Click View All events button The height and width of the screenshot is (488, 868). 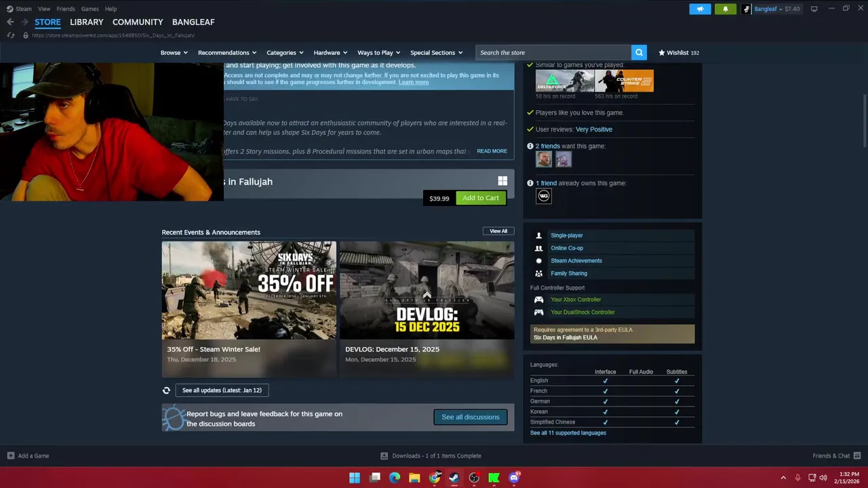pos(498,231)
